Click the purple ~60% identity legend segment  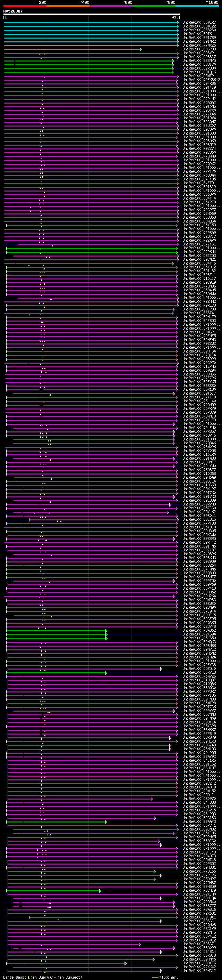pos(111,6)
